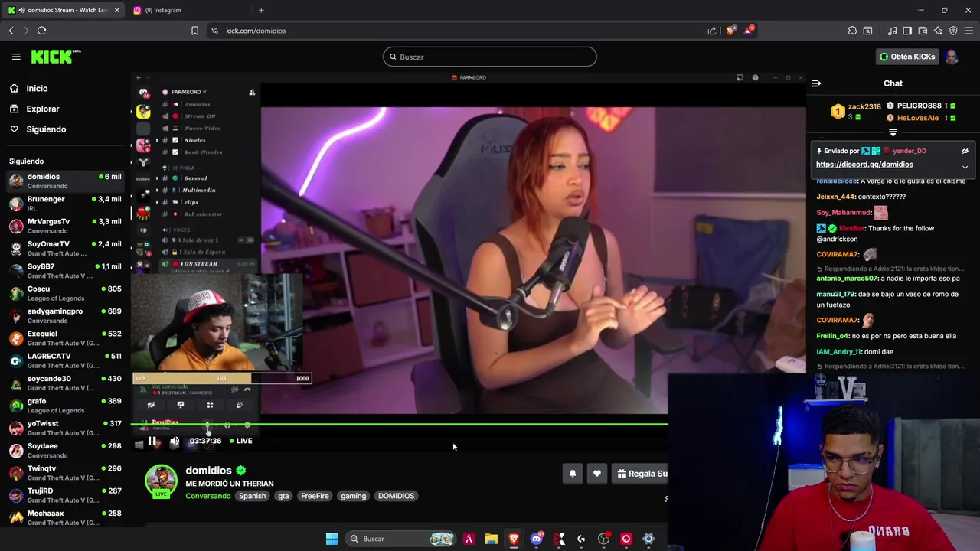Toggle follow heart for domidios

tap(597, 474)
